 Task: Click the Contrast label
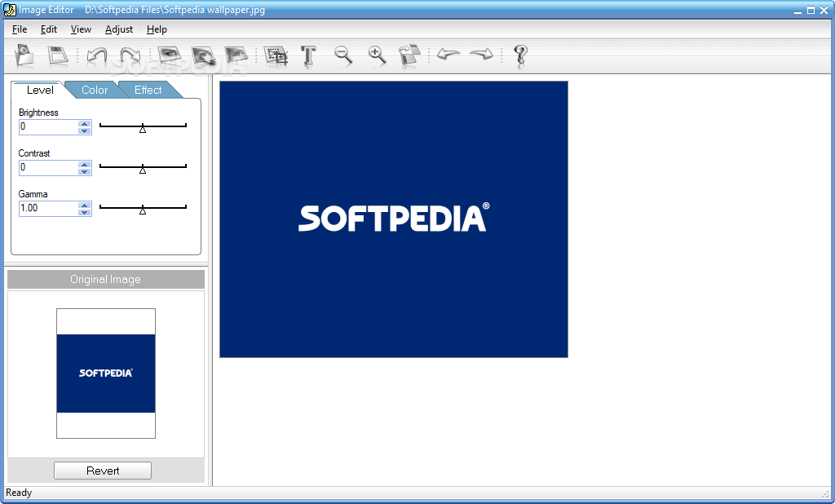34,153
